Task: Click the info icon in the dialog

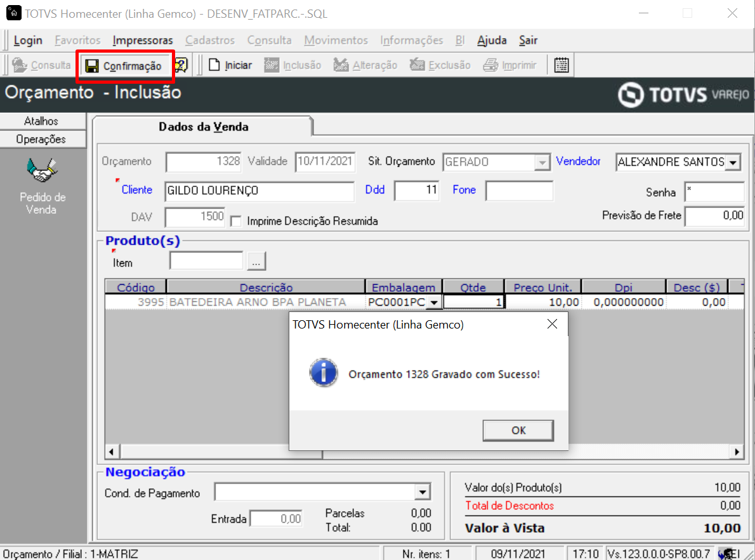Action: point(323,373)
